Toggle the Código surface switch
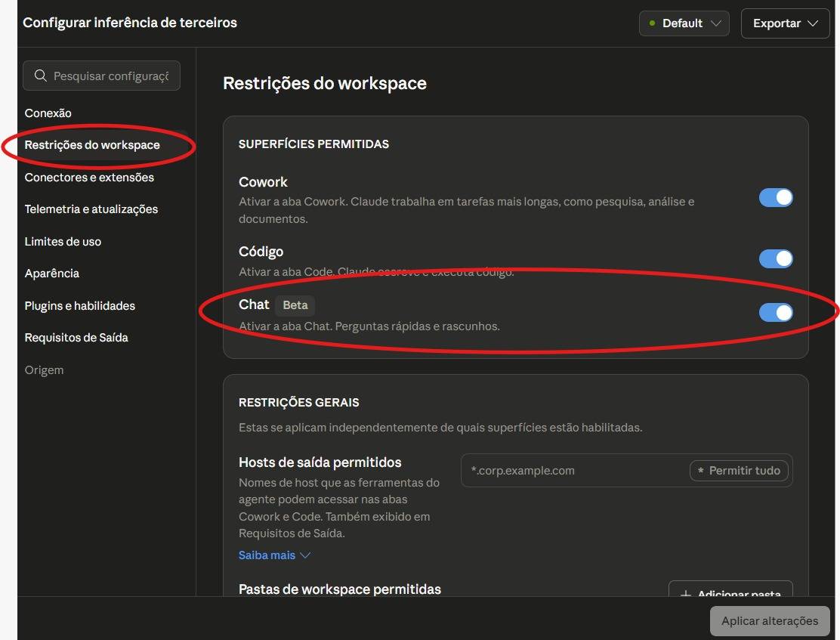 pyautogui.click(x=776, y=259)
